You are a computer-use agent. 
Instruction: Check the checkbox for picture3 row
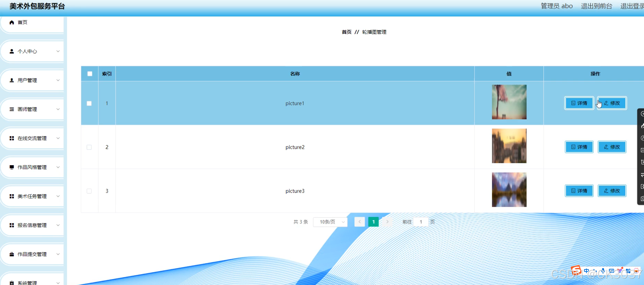(x=89, y=191)
